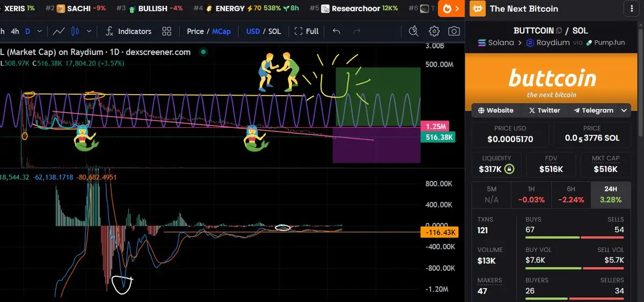Click the BULLISH token avatar in ticker
The image size is (644, 302).
coord(132,9)
